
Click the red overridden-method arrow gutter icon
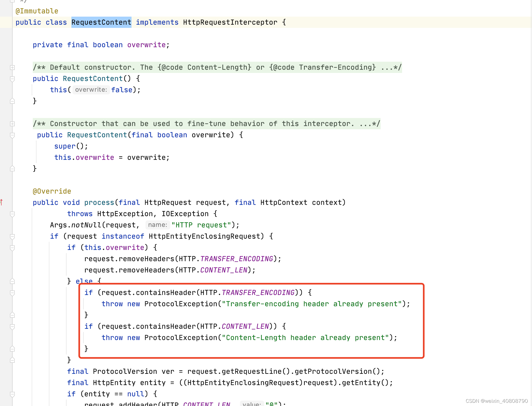point(2,202)
